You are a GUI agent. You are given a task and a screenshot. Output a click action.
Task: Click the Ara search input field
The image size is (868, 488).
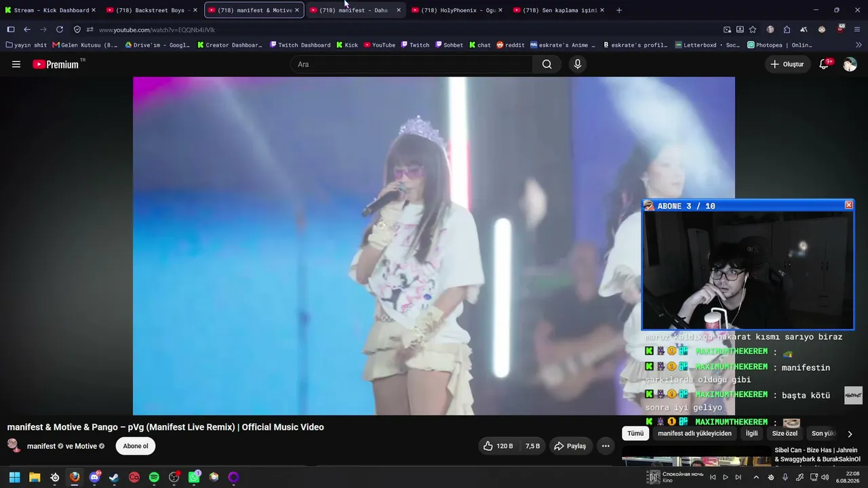(x=412, y=64)
